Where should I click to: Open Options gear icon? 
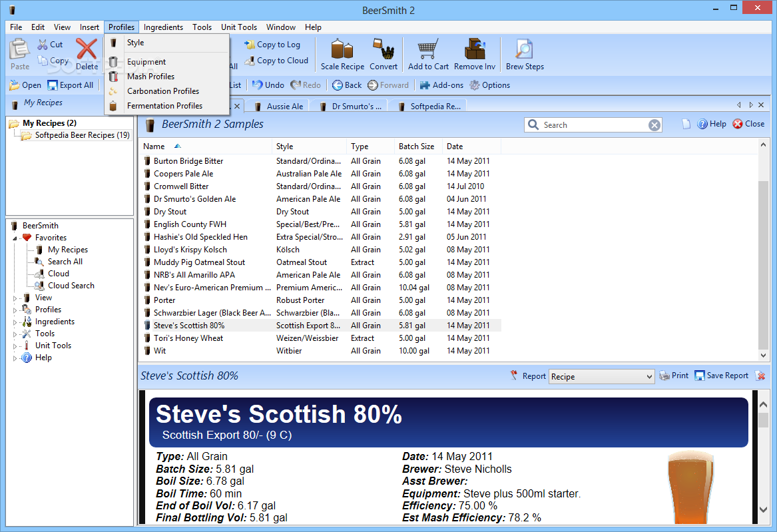point(475,85)
